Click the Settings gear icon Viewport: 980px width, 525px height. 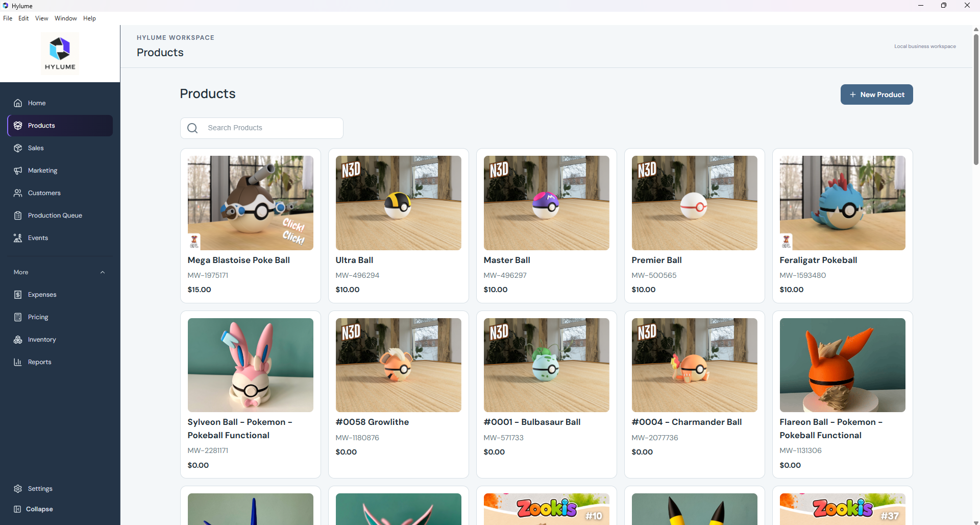click(18, 489)
